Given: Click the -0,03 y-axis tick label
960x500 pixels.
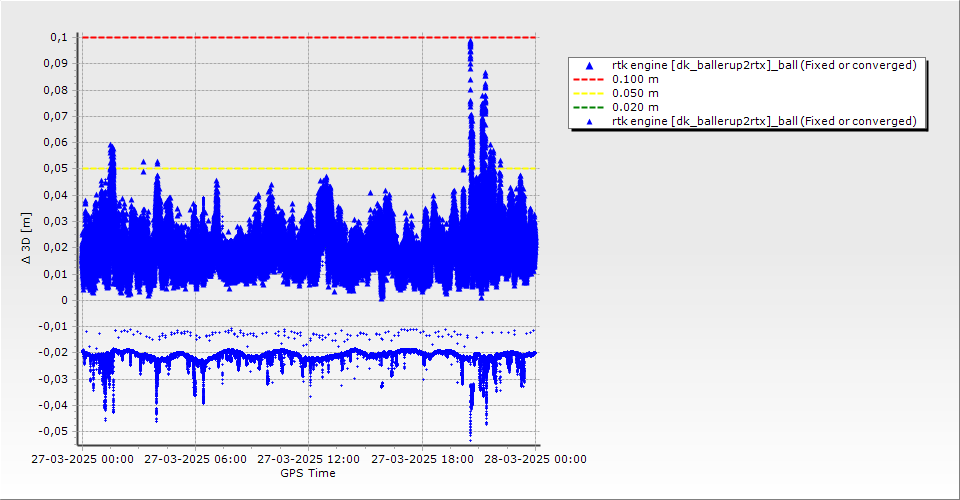Looking at the screenshot, I should [x=54, y=379].
